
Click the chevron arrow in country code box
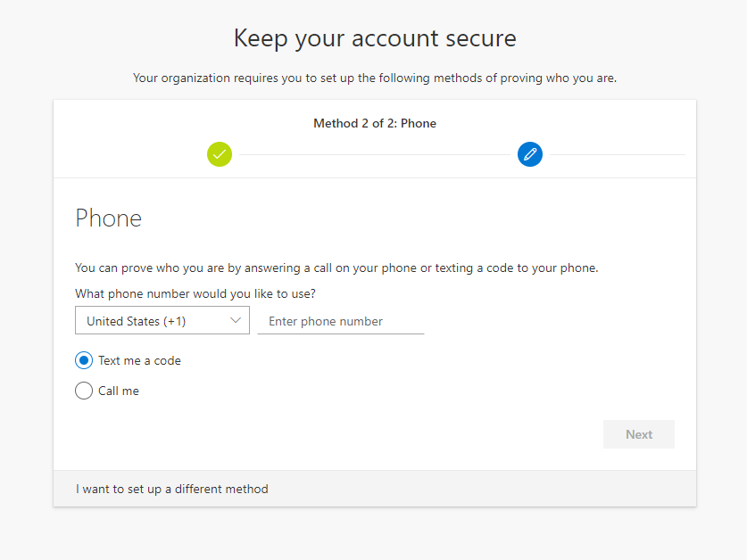237,320
